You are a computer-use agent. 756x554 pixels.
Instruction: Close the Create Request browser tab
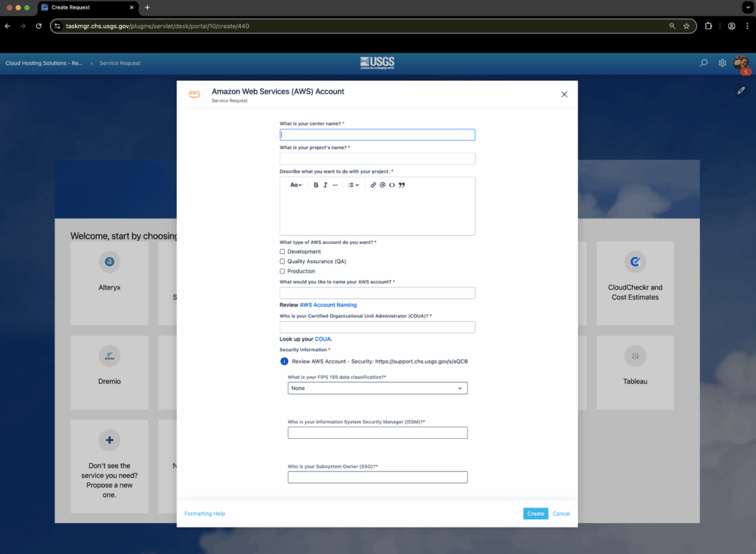pyautogui.click(x=131, y=7)
